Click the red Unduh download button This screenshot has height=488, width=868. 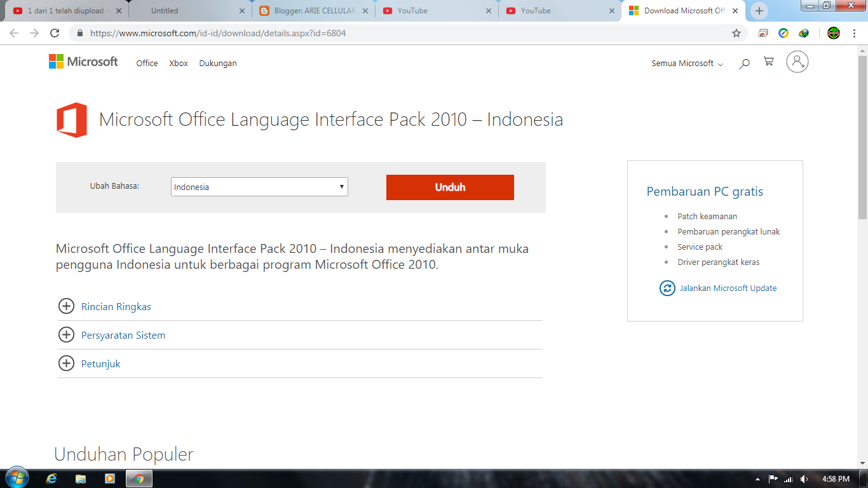tap(450, 187)
